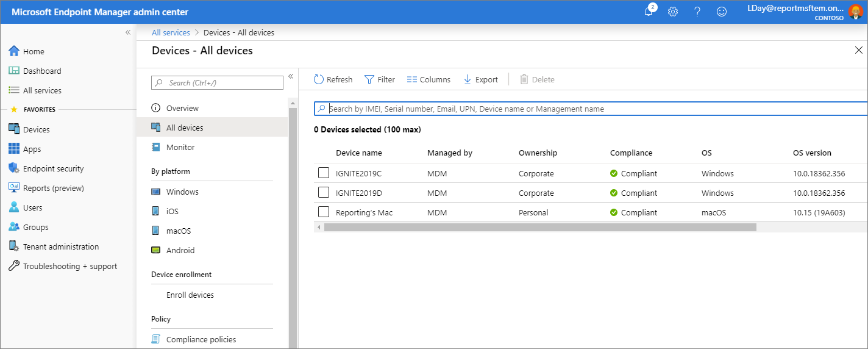Open the account menu for LDay
868x349 pixels.
(x=803, y=12)
